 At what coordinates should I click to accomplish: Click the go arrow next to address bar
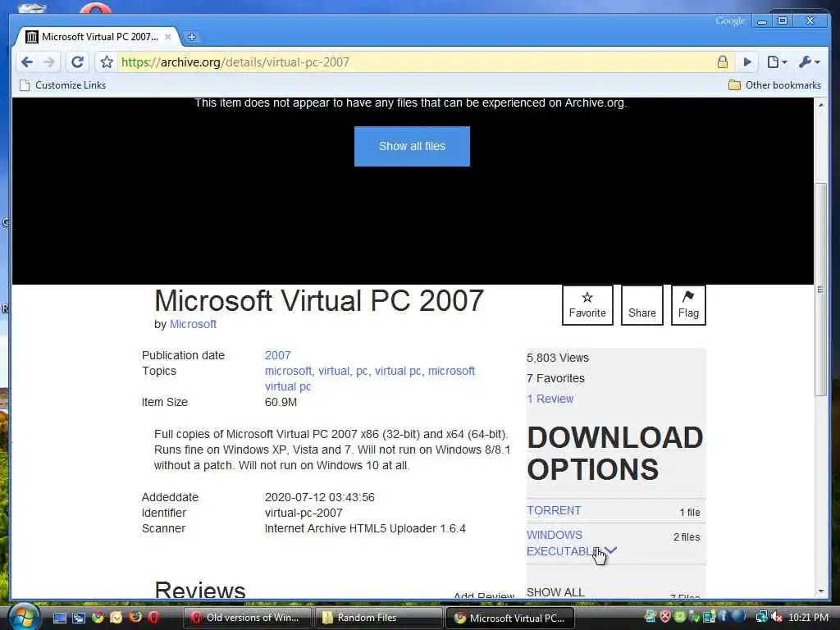click(x=747, y=62)
